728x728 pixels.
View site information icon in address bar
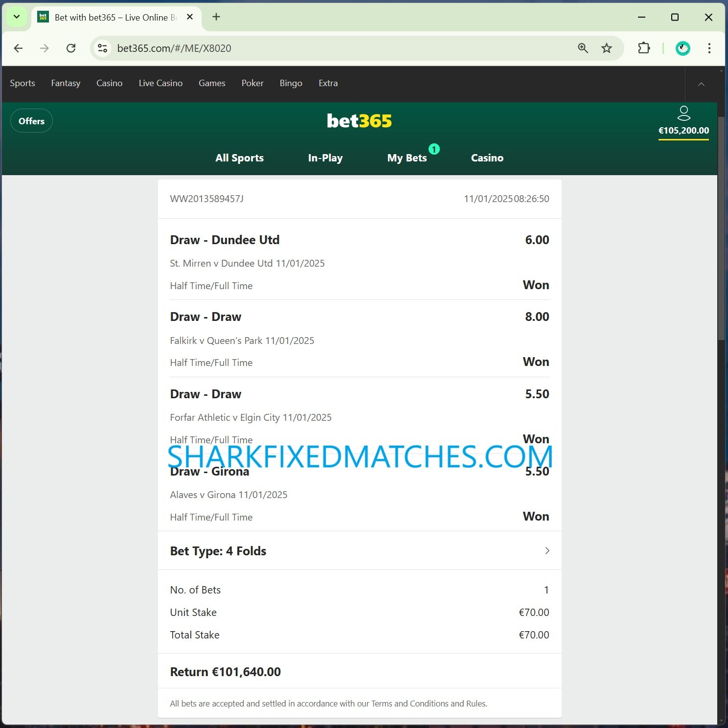coord(102,48)
